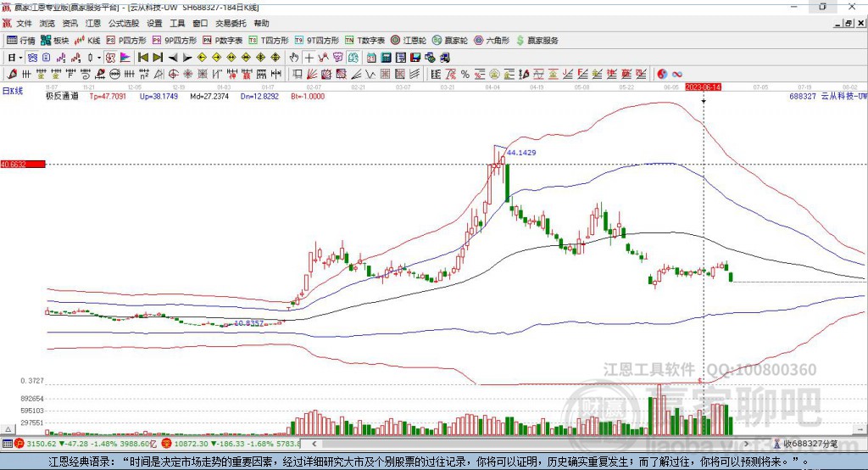
Task: Open the 赢家轮 wheel tool
Action: [450, 41]
